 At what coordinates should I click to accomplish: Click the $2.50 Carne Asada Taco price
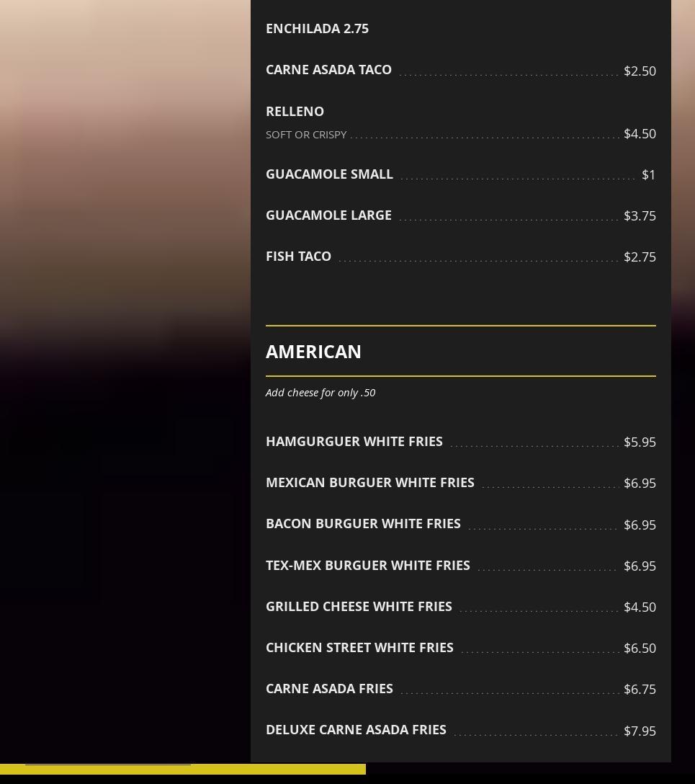point(639,71)
